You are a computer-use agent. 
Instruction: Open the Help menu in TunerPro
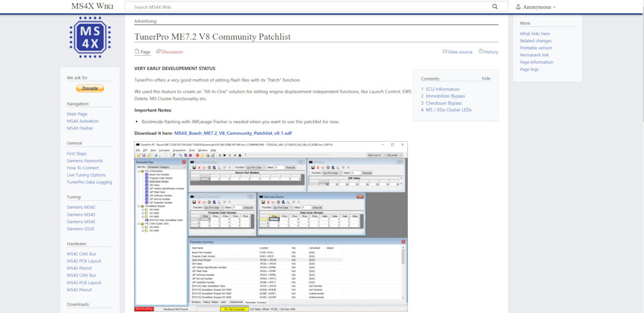click(213, 150)
